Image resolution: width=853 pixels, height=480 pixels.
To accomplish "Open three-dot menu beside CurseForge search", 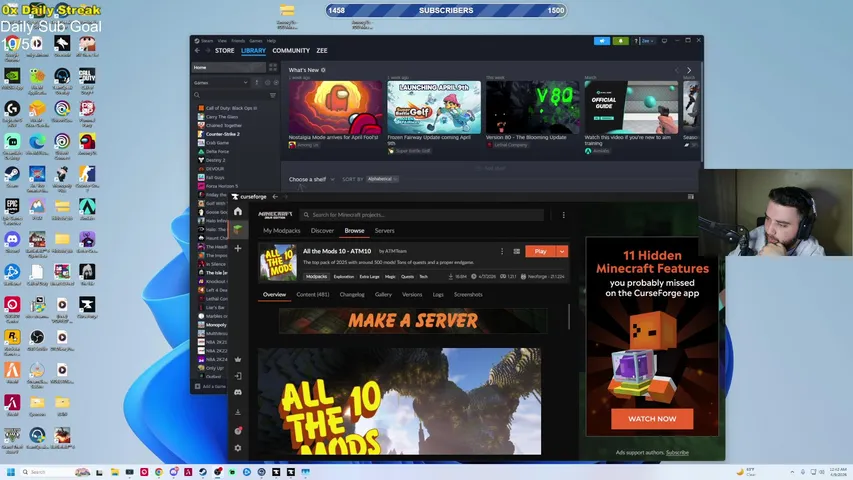I will (x=564, y=215).
